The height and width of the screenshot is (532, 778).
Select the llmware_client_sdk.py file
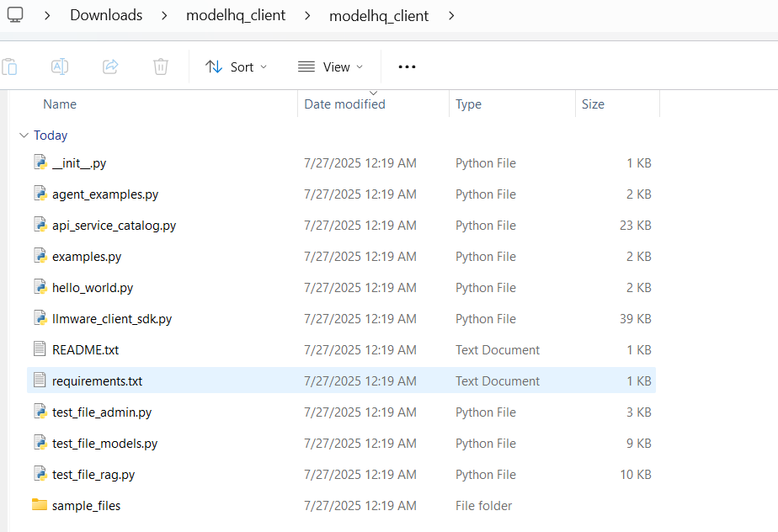(111, 318)
